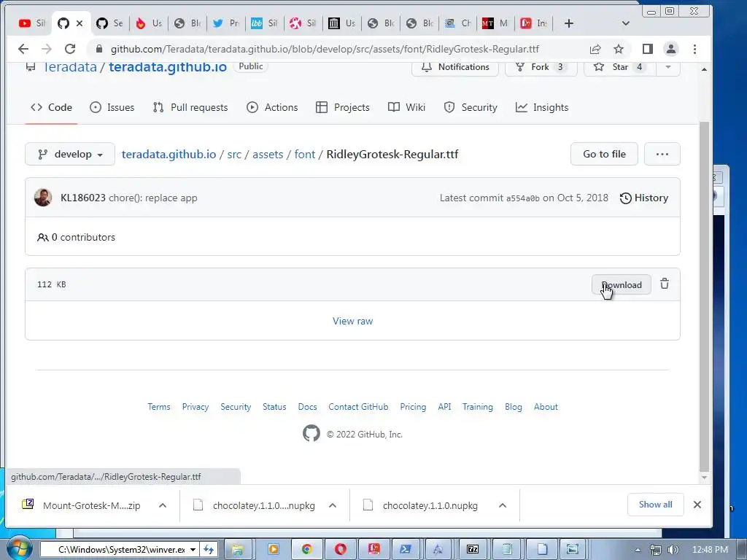This screenshot has height=560, width=747.
Task: Show all downloads
Action: click(656, 505)
